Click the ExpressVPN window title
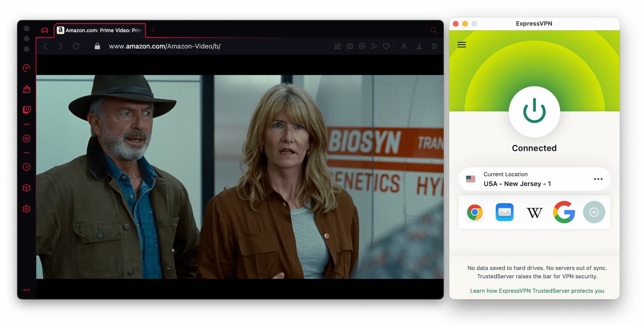644x324 pixels. click(534, 23)
